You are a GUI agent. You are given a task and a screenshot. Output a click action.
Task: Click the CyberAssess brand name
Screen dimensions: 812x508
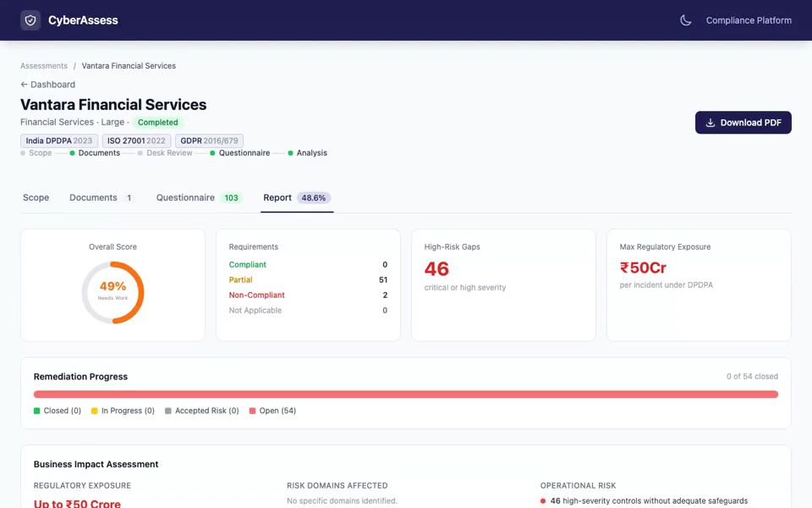tap(83, 20)
